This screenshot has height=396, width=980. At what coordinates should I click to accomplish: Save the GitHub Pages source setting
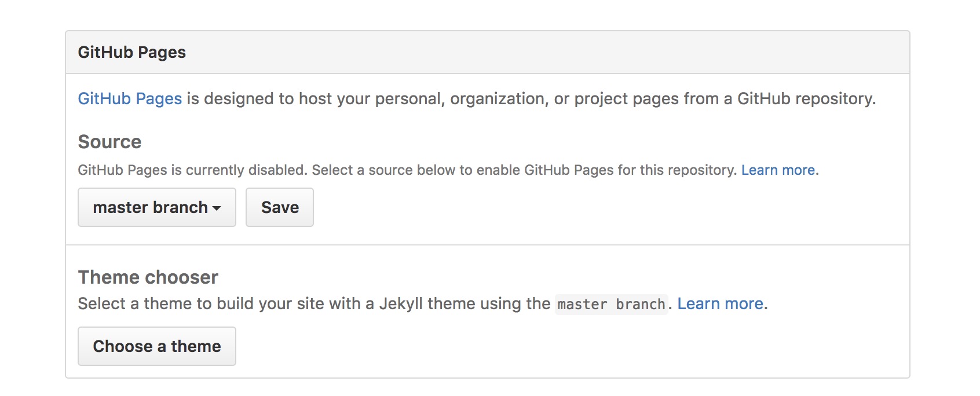[280, 207]
